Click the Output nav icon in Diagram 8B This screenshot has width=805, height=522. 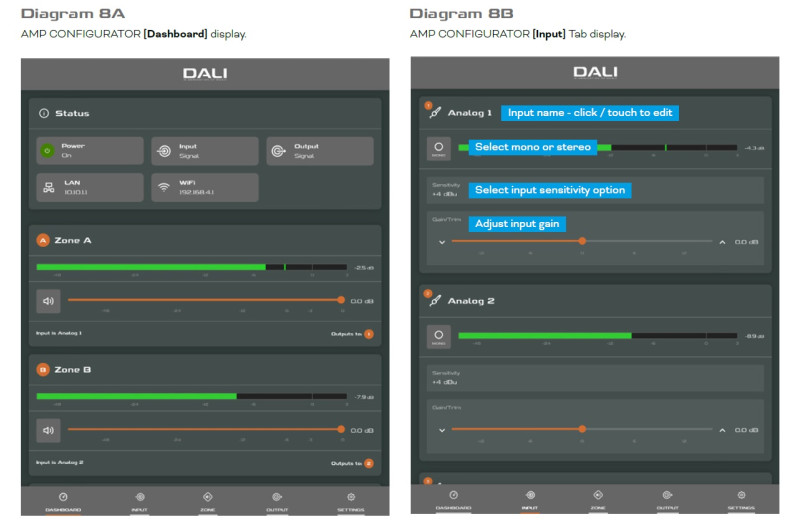(667, 495)
